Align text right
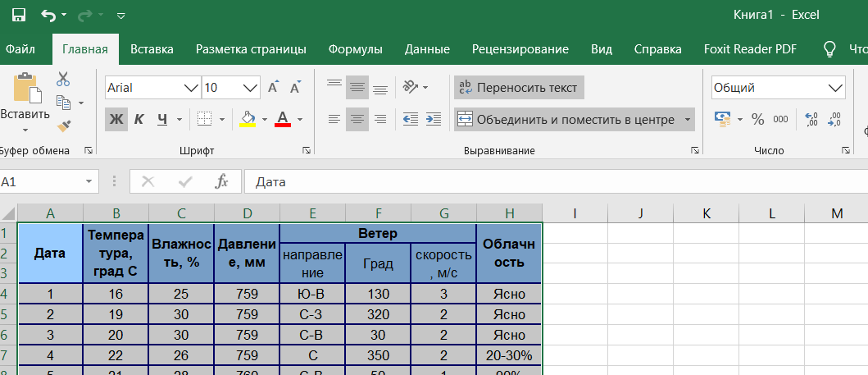The height and width of the screenshot is (375, 868). click(379, 119)
